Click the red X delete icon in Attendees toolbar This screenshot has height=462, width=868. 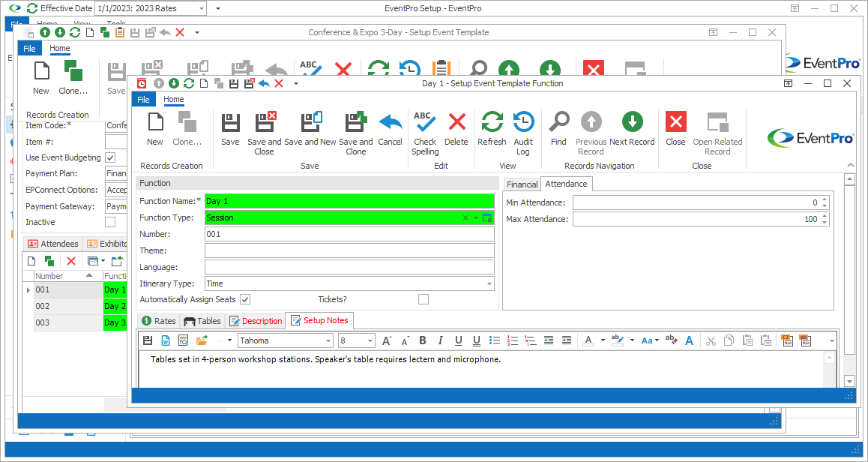click(71, 261)
